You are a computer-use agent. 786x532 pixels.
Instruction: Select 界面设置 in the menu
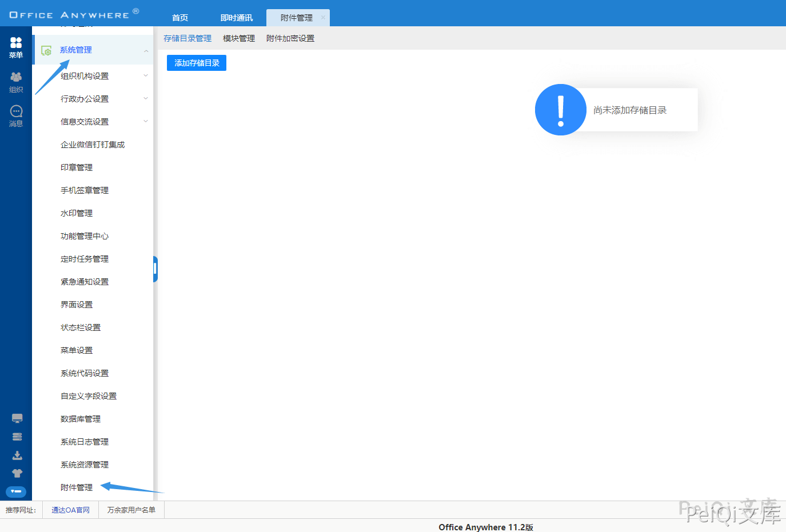click(77, 305)
